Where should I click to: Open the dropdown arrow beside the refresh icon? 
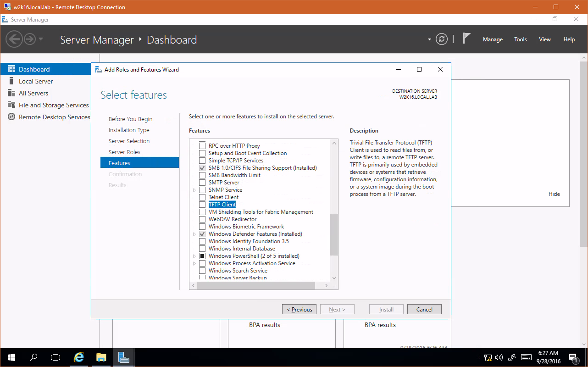click(429, 39)
